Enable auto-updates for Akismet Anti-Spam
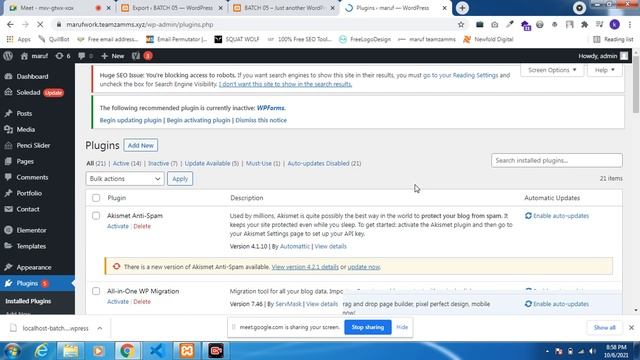Screen dimensions: 640x360 [557, 216]
